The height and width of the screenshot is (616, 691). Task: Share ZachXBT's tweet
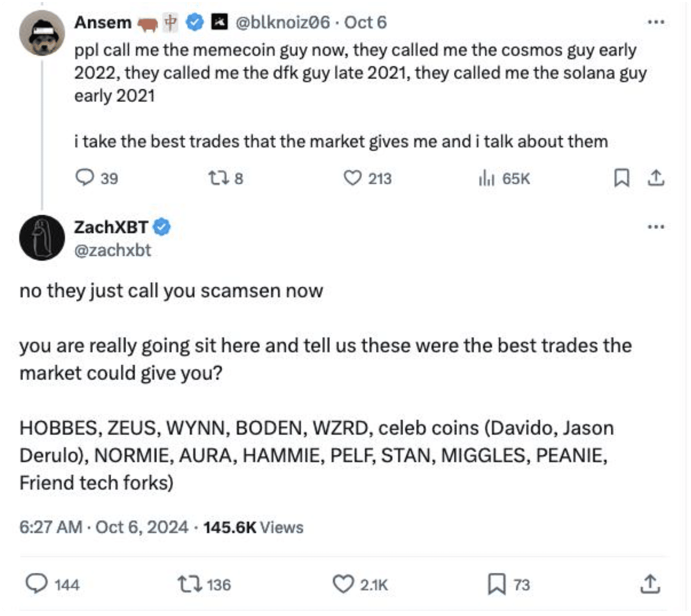click(x=650, y=584)
